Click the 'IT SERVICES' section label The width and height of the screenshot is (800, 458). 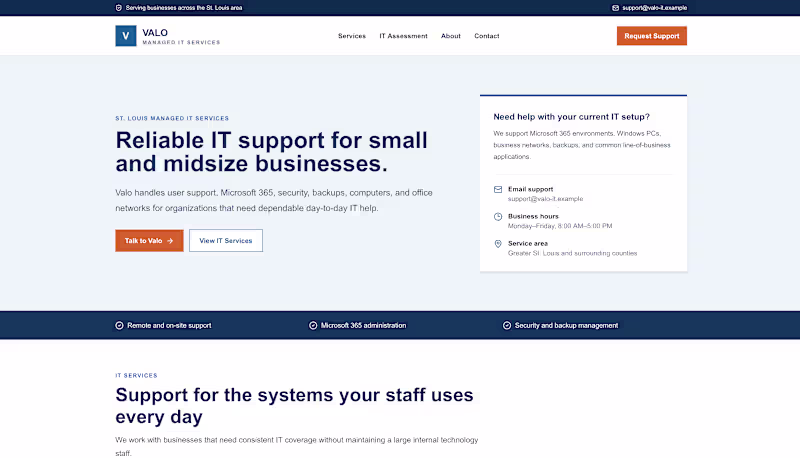click(x=136, y=375)
